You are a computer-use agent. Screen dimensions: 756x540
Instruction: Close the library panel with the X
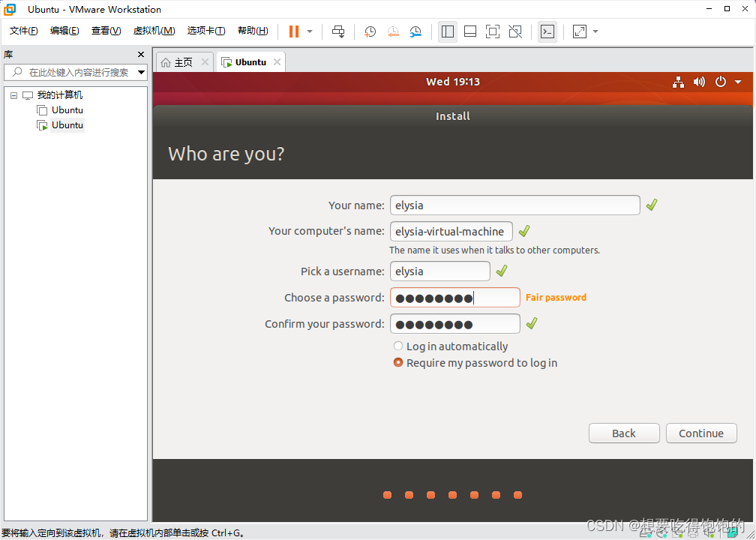141,55
